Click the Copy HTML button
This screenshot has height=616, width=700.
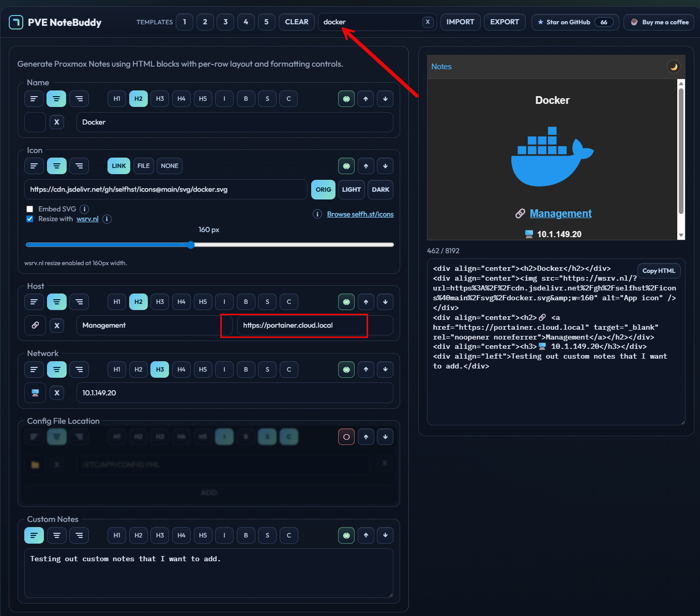click(659, 270)
